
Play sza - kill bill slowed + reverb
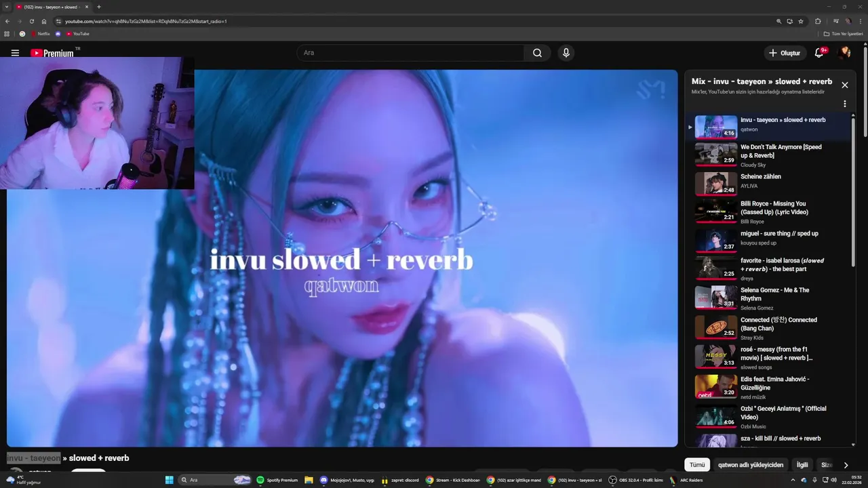tap(768, 441)
